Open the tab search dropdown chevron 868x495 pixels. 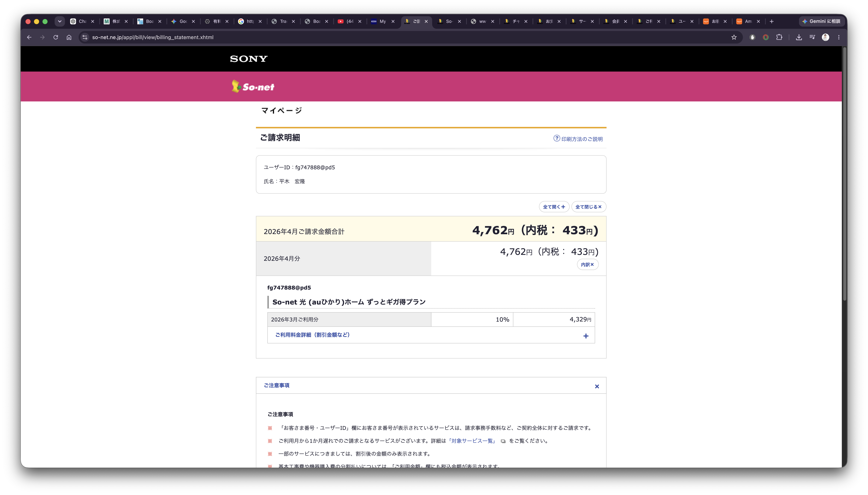(60, 21)
